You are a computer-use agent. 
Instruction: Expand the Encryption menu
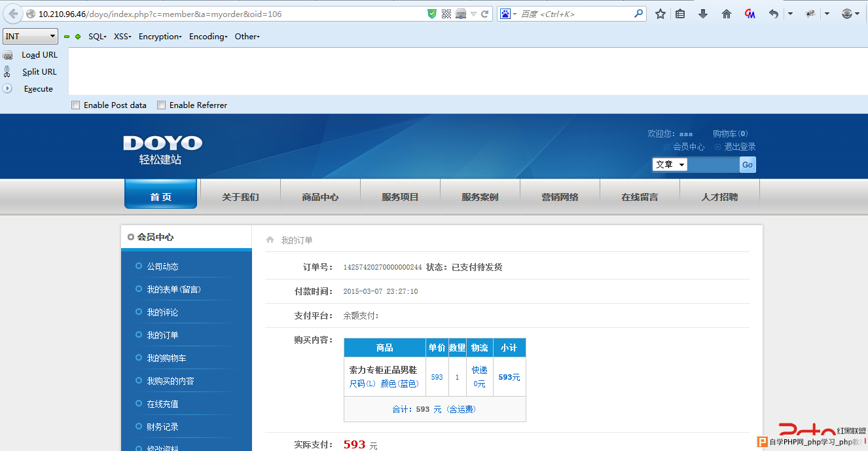(160, 37)
